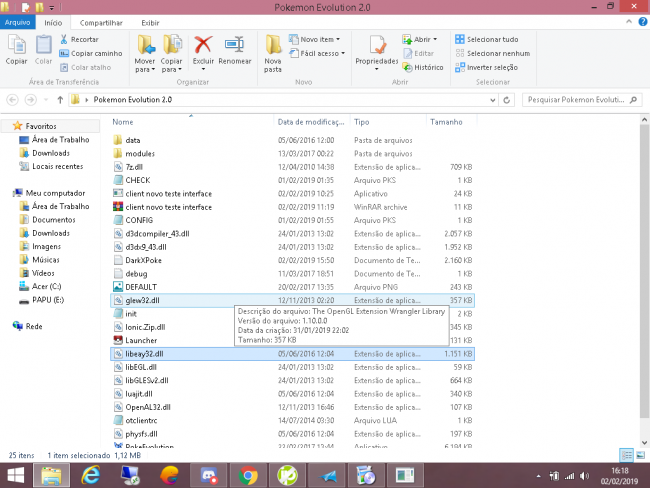Click the Histórico button
This screenshot has width=650, height=488.
click(x=423, y=67)
